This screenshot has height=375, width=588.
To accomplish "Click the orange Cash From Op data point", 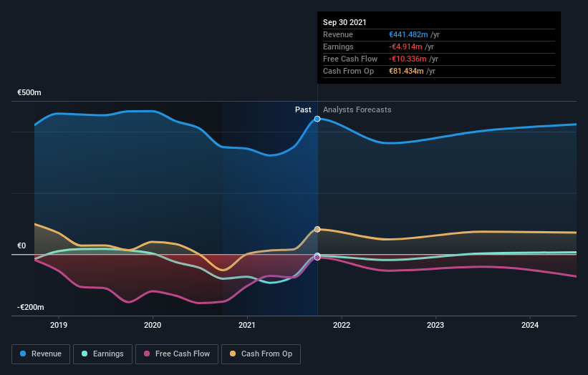I will pyautogui.click(x=317, y=229).
